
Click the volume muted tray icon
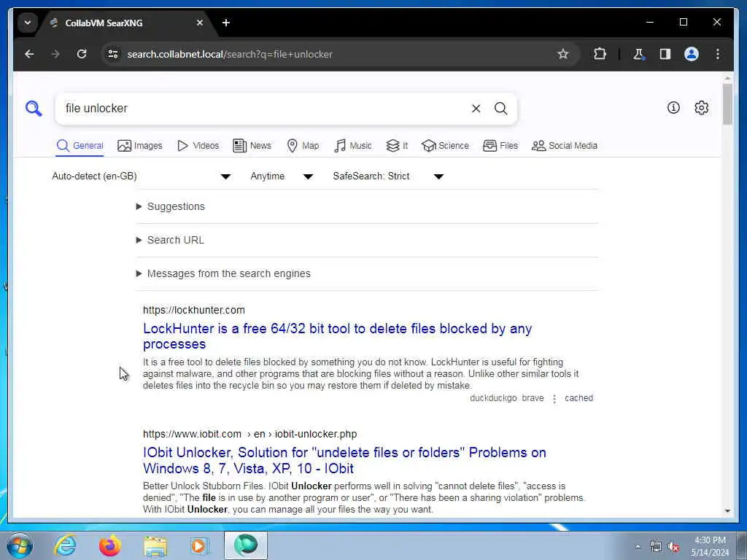(x=673, y=547)
